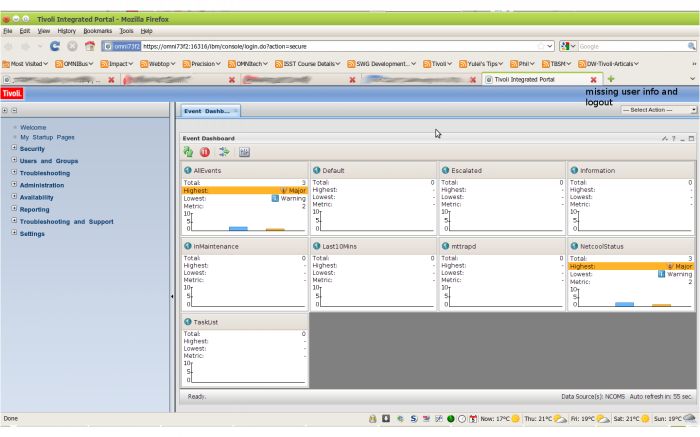
Task: Click the padlock icon in status bar
Action: click(x=373, y=419)
